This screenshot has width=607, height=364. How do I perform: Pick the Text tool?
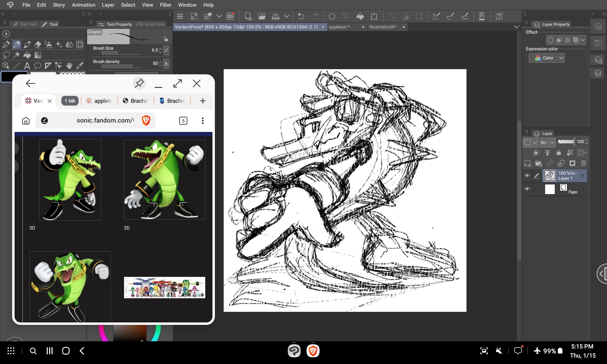tap(27, 66)
